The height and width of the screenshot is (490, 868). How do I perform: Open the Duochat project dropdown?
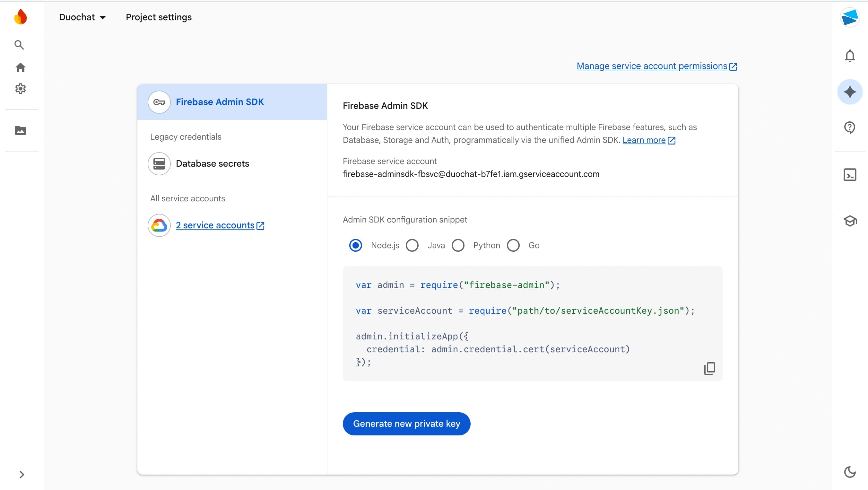[x=82, y=17]
